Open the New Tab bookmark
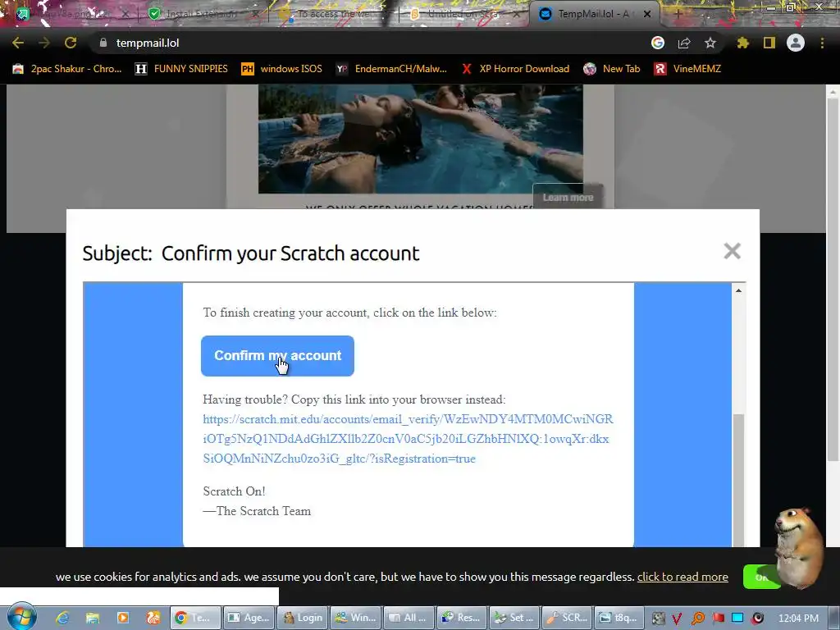 pyautogui.click(x=612, y=69)
